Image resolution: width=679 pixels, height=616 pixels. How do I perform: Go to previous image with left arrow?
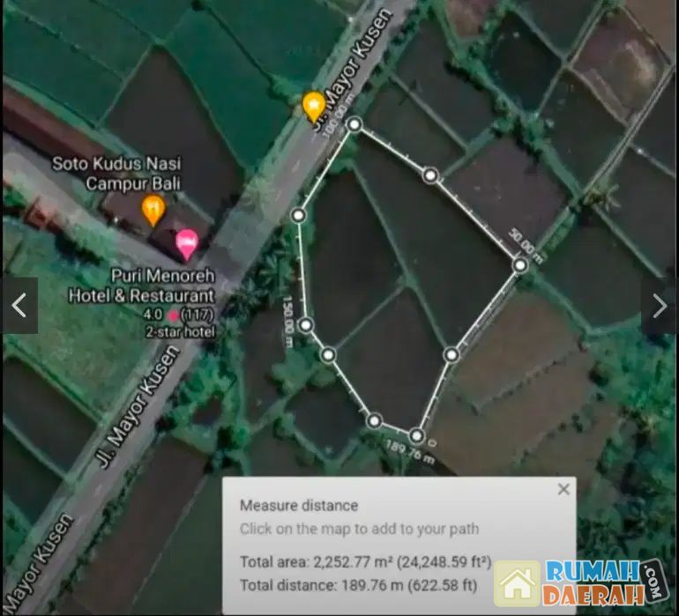pyautogui.click(x=19, y=306)
